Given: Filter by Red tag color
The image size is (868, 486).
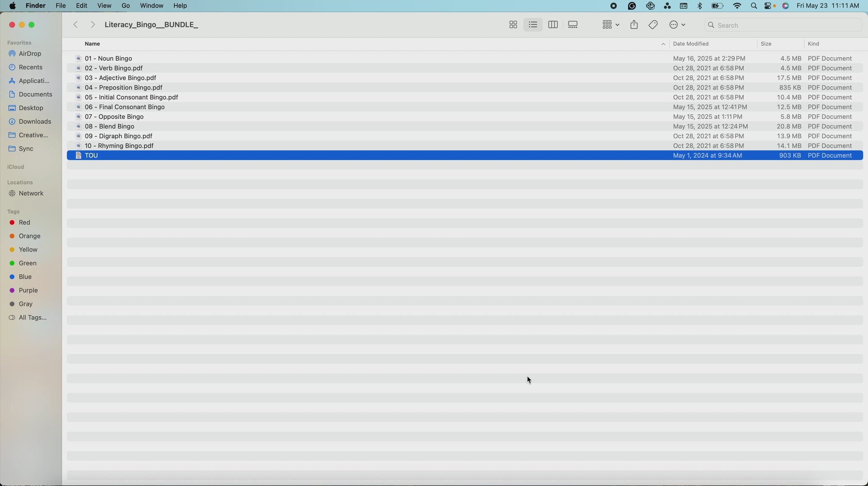Looking at the screenshot, I should [x=24, y=223].
